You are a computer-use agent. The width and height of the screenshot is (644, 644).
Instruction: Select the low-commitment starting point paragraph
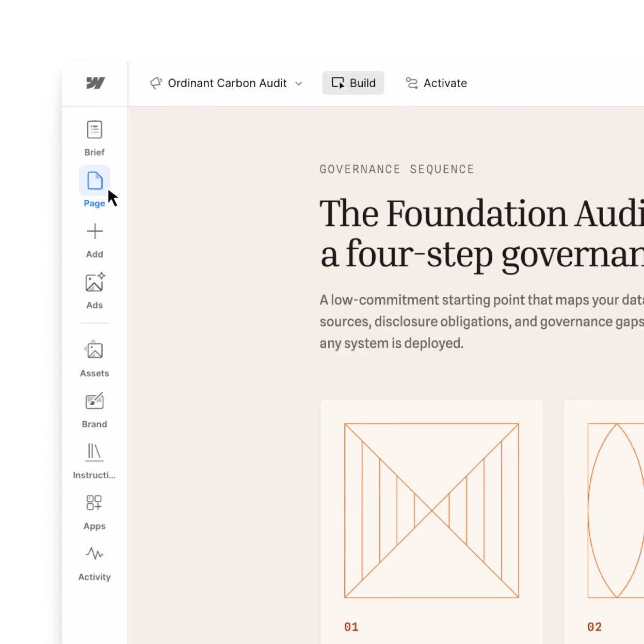pyautogui.click(x=481, y=321)
